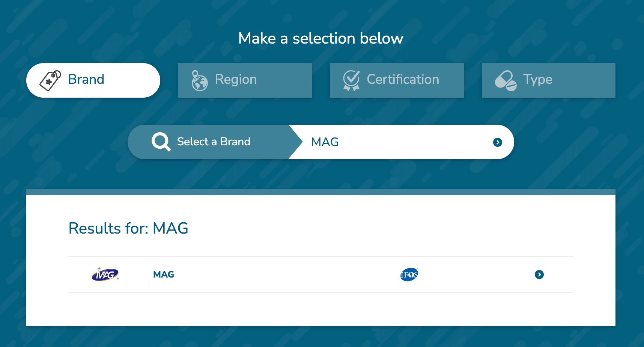Open the MAG brand logo thumbnail
Screen dimensions: 644x347
coord(105,274)
